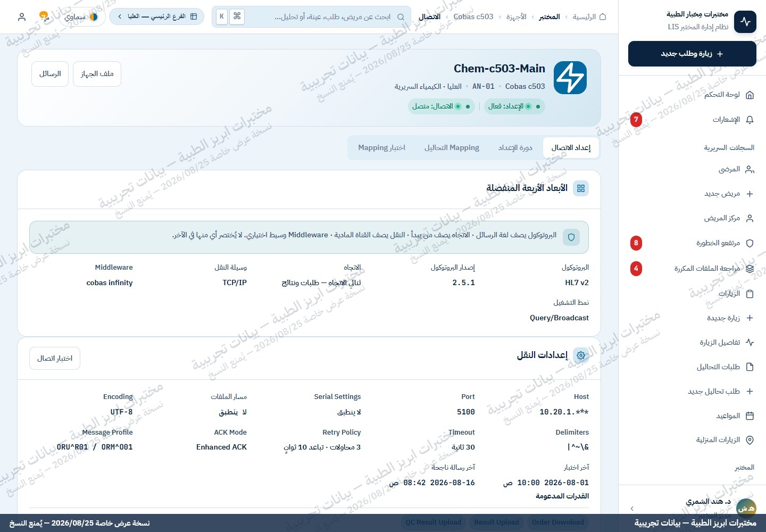The height and width of the screenshot is (532, 766).
Task: Click the UTF-8 encoding value
Action: tap(122, 412)
